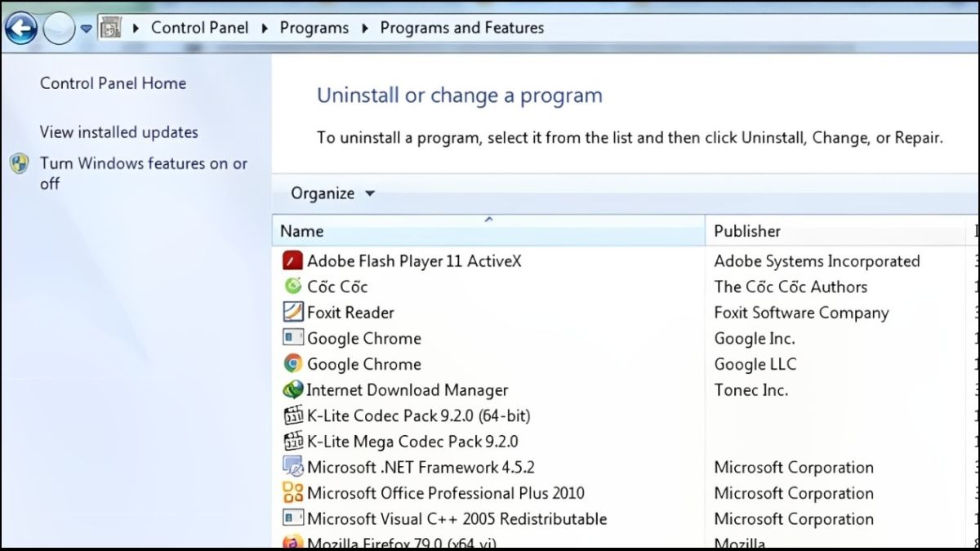Image resolution: width=980 pixels, height=551 pixels.
Task: Select Internet Download Manager program name
Action: click(407, 390)
